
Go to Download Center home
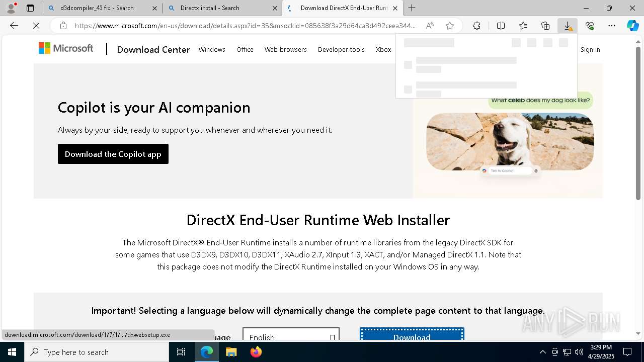tap(153, 49)
